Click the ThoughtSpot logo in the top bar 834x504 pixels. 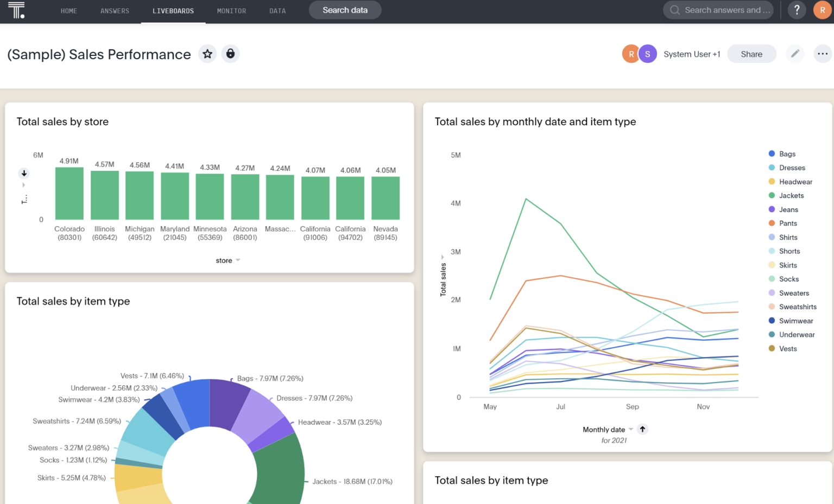pyautogui.click(x=16, y=10)
